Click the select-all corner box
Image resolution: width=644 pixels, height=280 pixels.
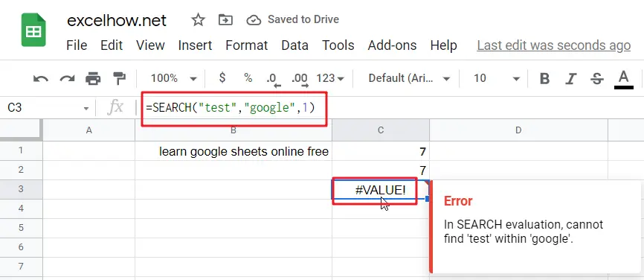point(21,130)
